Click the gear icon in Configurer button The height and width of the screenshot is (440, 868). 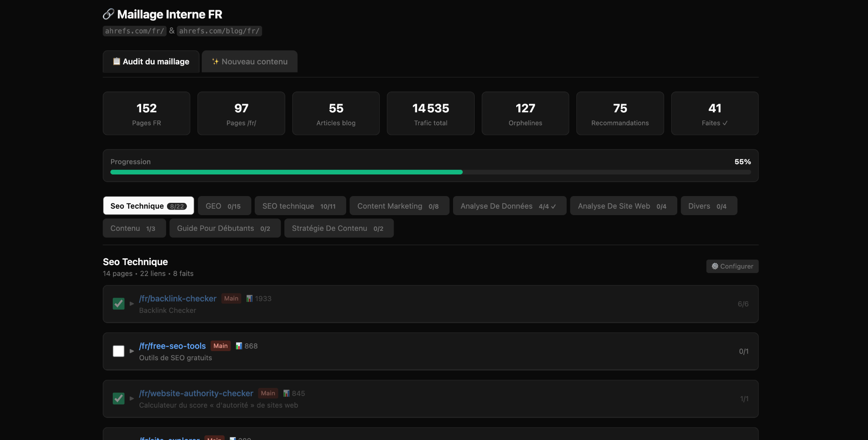click(x=715, y=266)
